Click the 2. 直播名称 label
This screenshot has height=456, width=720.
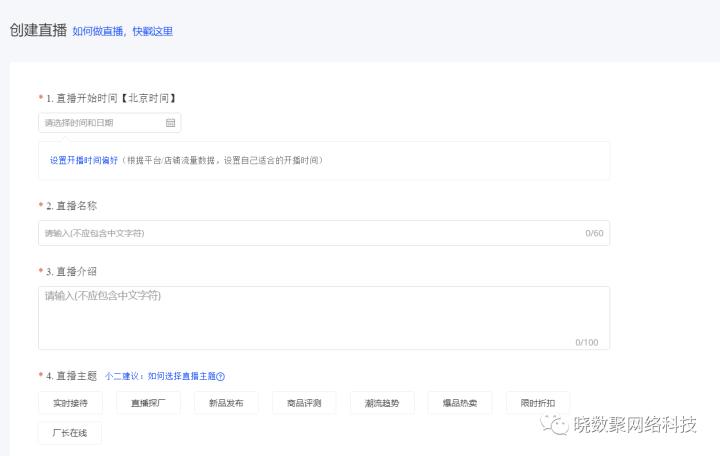[71, 206]
